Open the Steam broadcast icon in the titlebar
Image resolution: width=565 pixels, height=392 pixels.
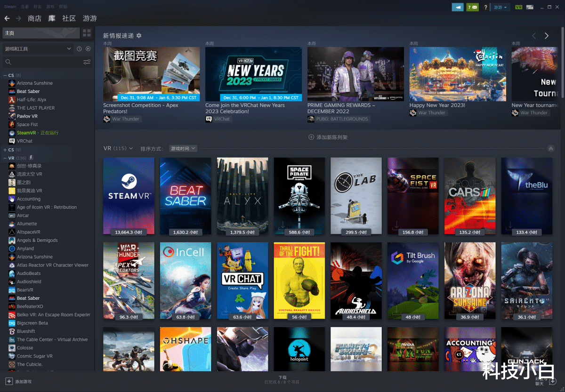click(x=457, y=7)
